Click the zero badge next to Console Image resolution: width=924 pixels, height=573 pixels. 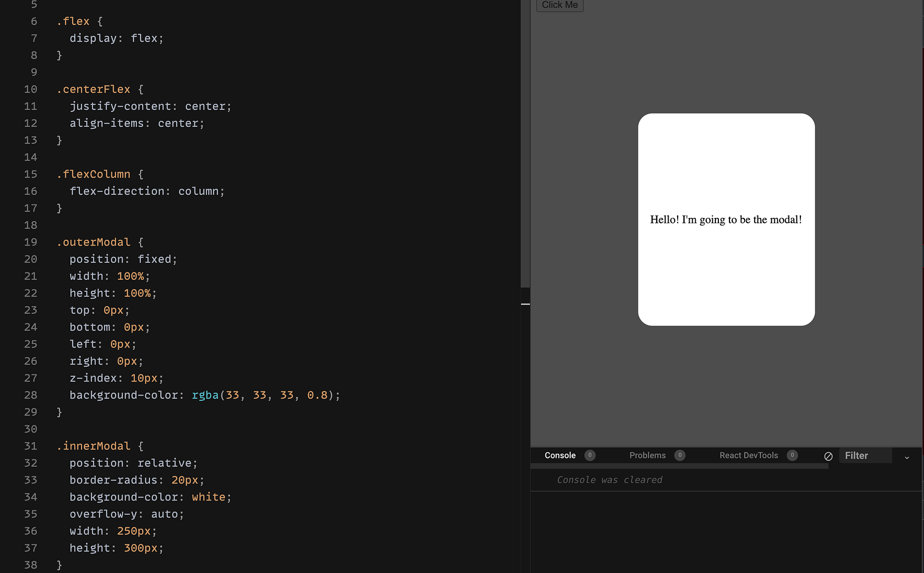590,455
